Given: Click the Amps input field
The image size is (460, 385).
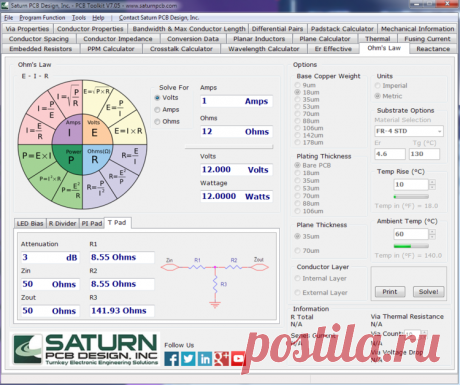Looking at the screenshot, I should click(x=237, y=101).
